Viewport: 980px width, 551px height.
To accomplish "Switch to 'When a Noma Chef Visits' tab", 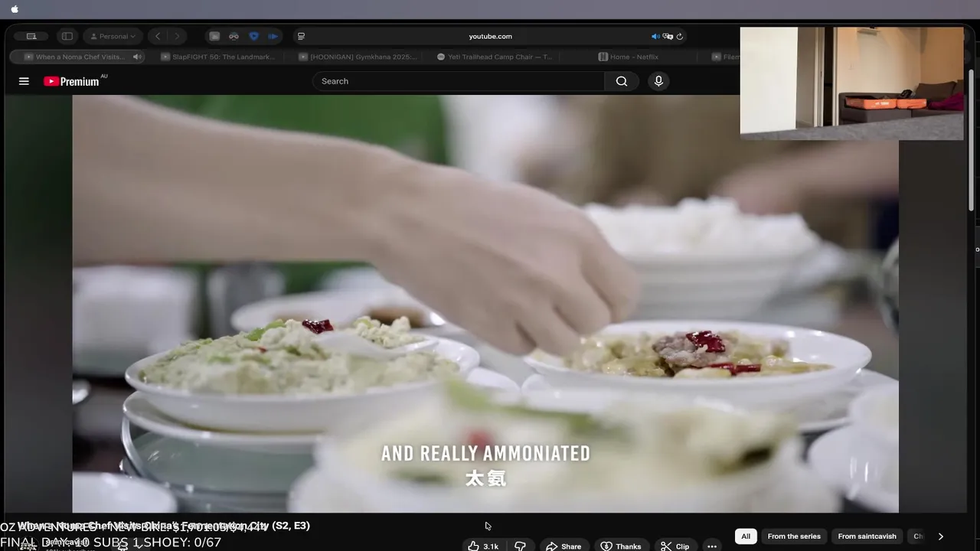I will [79, 57].
